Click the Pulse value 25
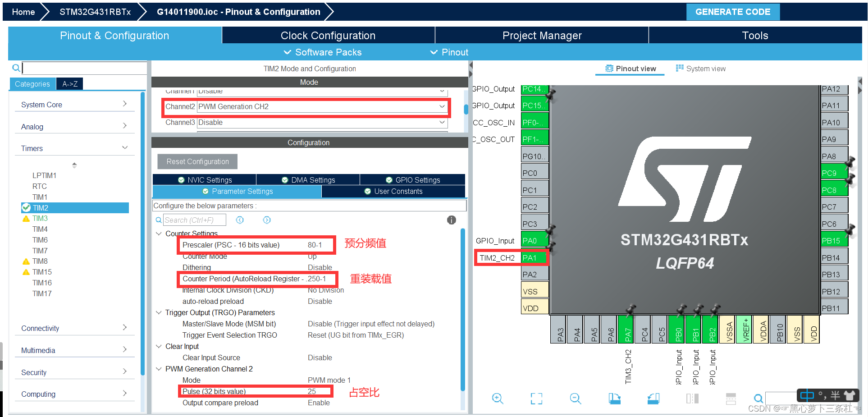 coord(312,391)
